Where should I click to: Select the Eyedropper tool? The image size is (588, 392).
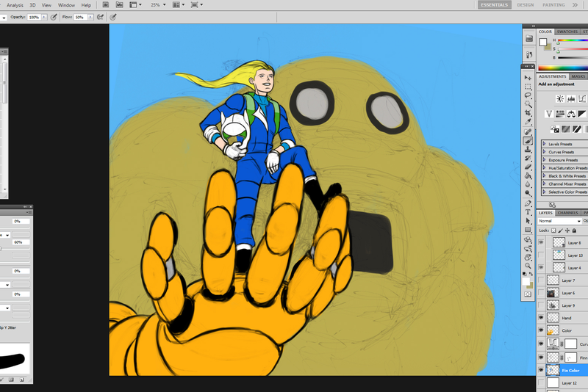tap(528, 122)
